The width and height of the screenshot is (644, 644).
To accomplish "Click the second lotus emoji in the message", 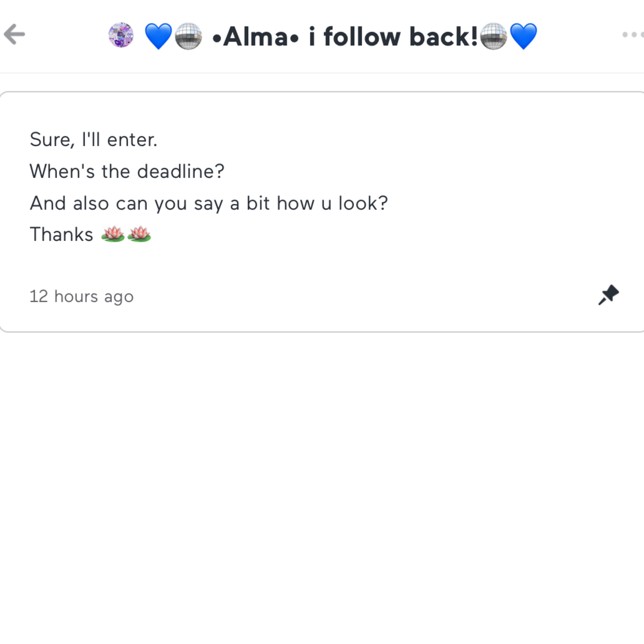I will [x=139, y=234].
